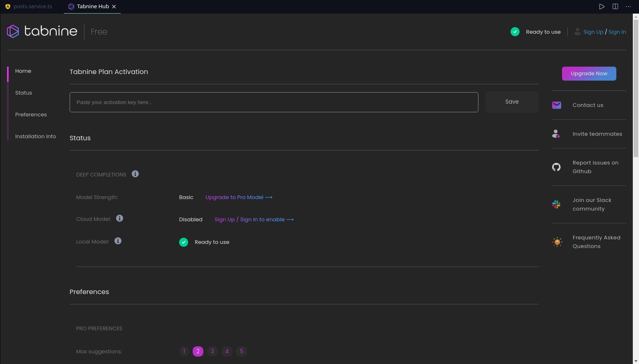
Task: Click Sign Up / Sign In to enable link
Action: coord(254,220)
